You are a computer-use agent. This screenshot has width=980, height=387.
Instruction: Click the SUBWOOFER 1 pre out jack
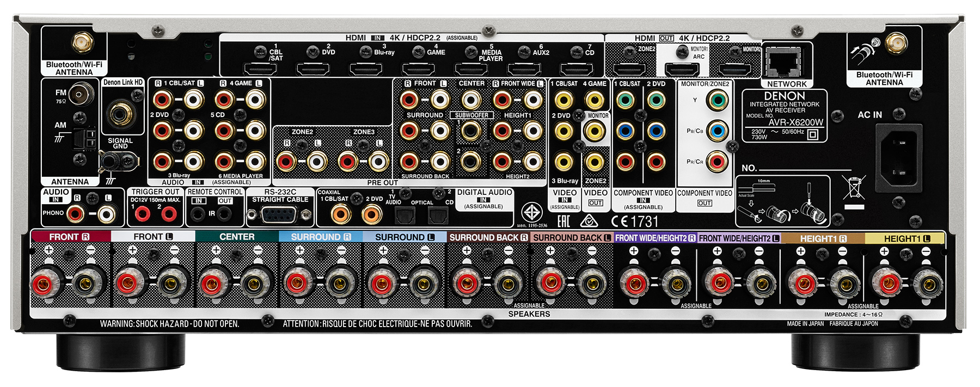[471, 131]
